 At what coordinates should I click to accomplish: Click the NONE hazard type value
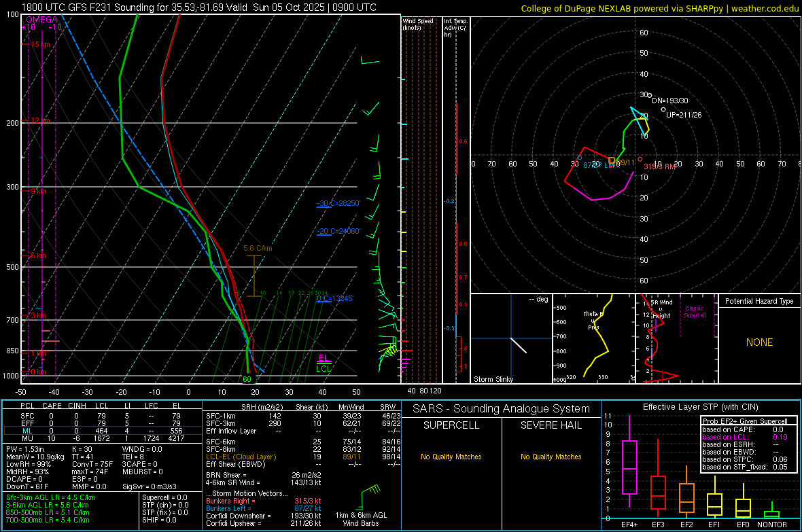(759, 342)
